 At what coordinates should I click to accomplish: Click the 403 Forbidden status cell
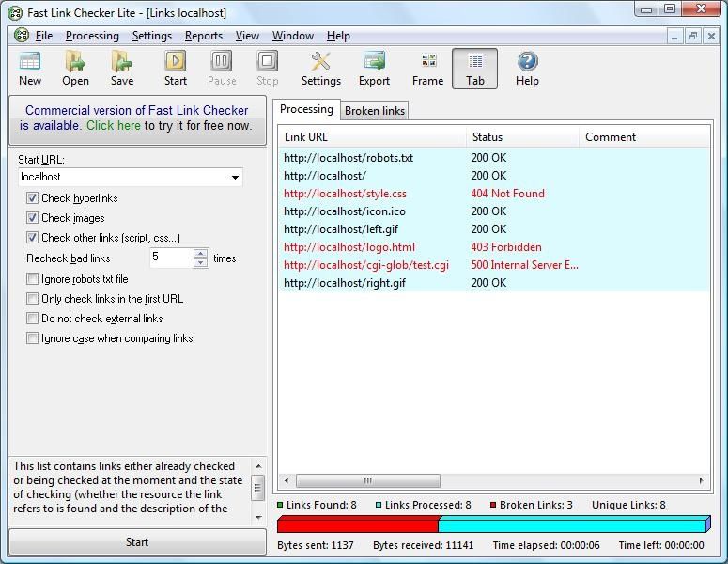[x=506, y=247]
